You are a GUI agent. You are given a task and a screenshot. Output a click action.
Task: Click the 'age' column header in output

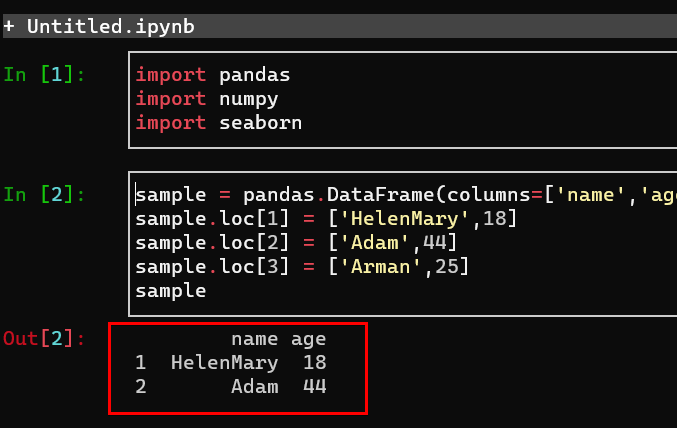pos(308,339)
